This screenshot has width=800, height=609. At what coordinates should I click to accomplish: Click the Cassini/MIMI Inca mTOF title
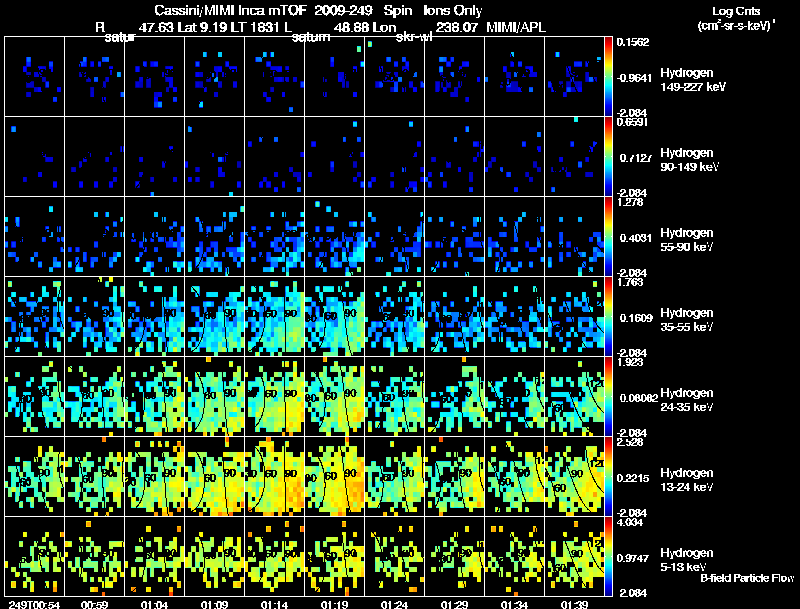coord(230,11)
